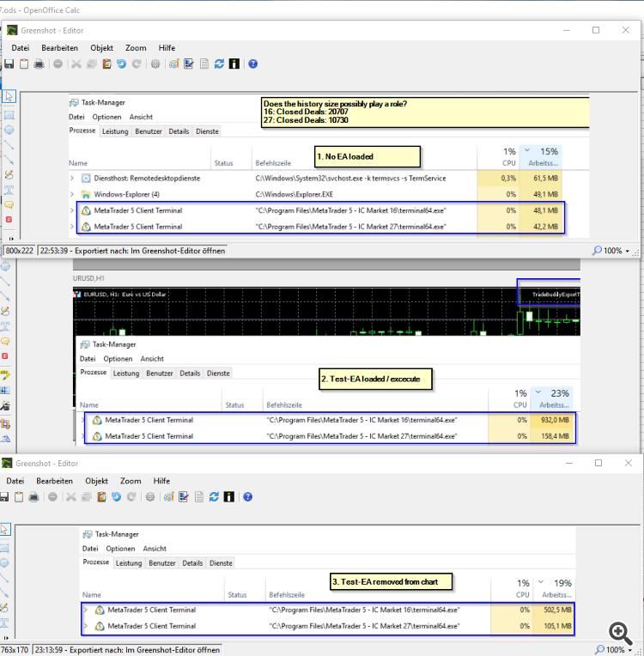Select '2. Test-EA loaded / excecute' text box

coord(375,379)
